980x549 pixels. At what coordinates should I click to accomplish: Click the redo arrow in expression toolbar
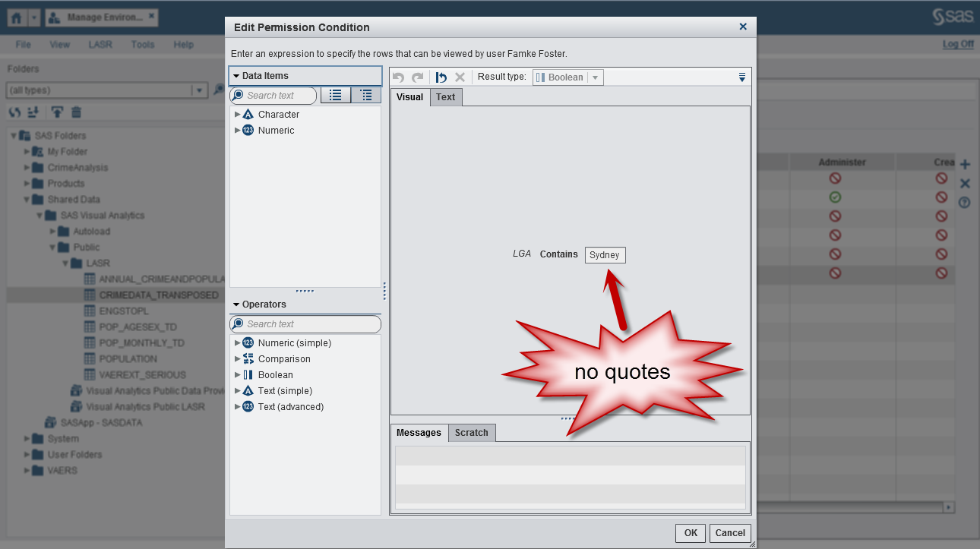pos(417,77)
